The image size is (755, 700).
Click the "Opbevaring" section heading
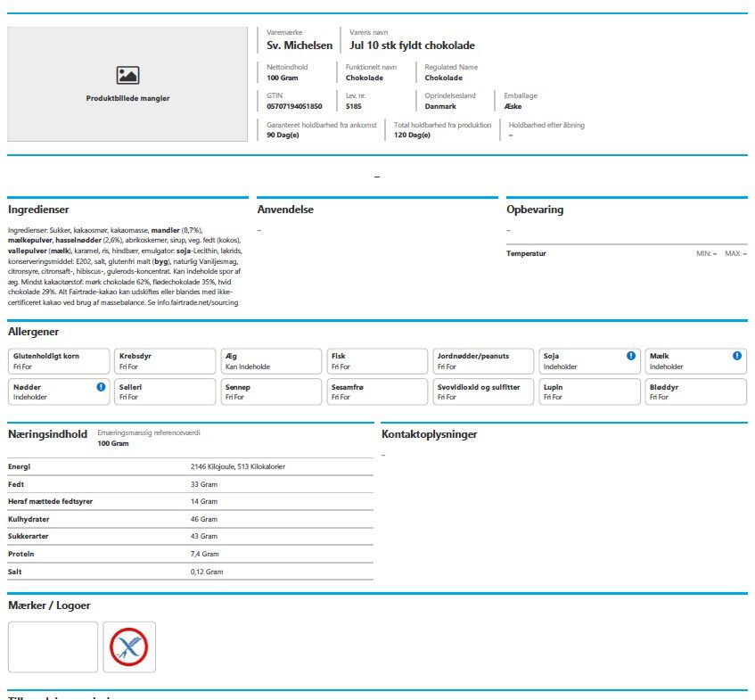pos(535,210)
